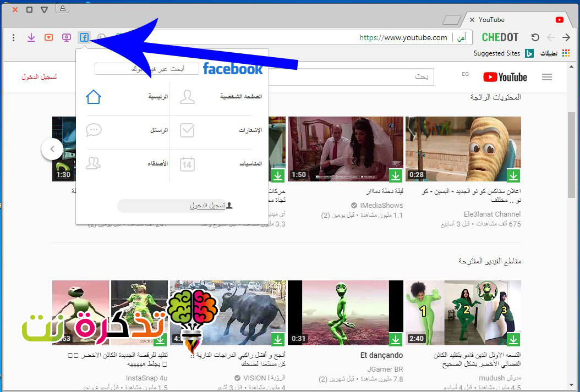Viewport: 580px width, 392px height.
Task: Reload the page with the refresh icon
Action: [x=535, y=37]
